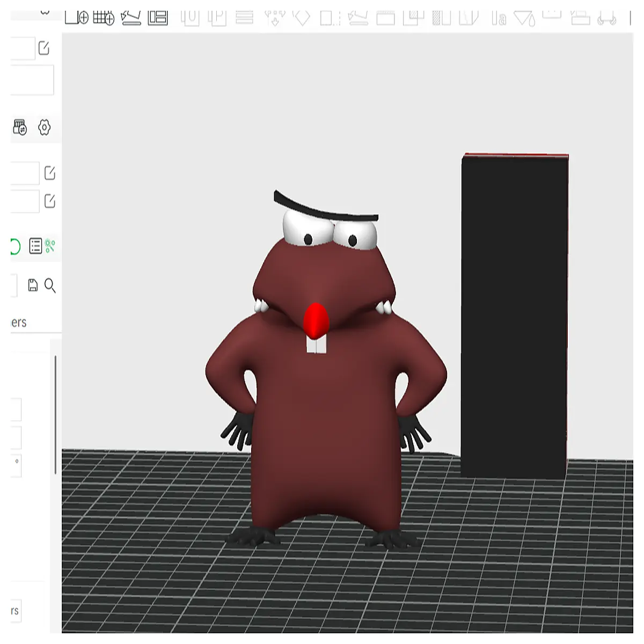Open the top printer preset dropdown
This screenshot has height=644, width=644.
click(23, 48)
